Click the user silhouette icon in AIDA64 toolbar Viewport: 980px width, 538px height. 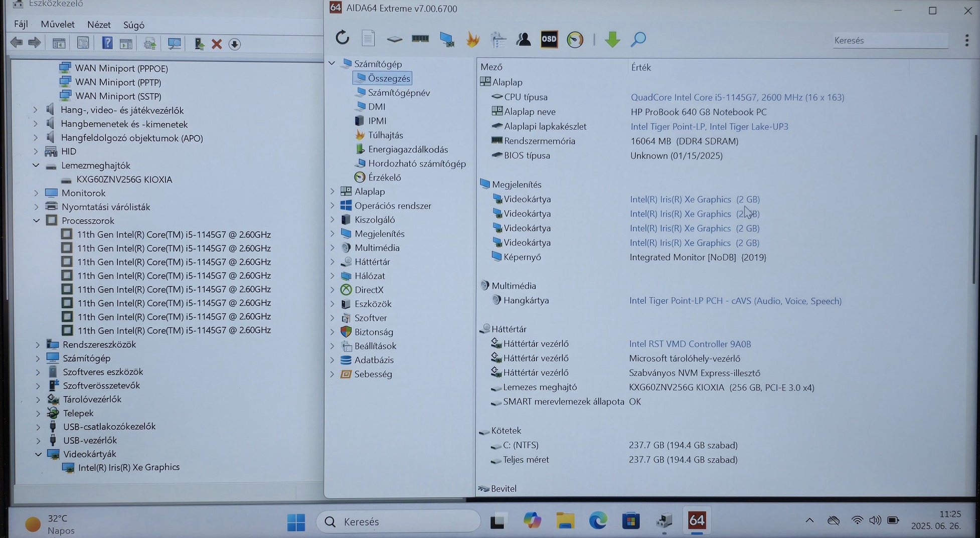(523, 39)
